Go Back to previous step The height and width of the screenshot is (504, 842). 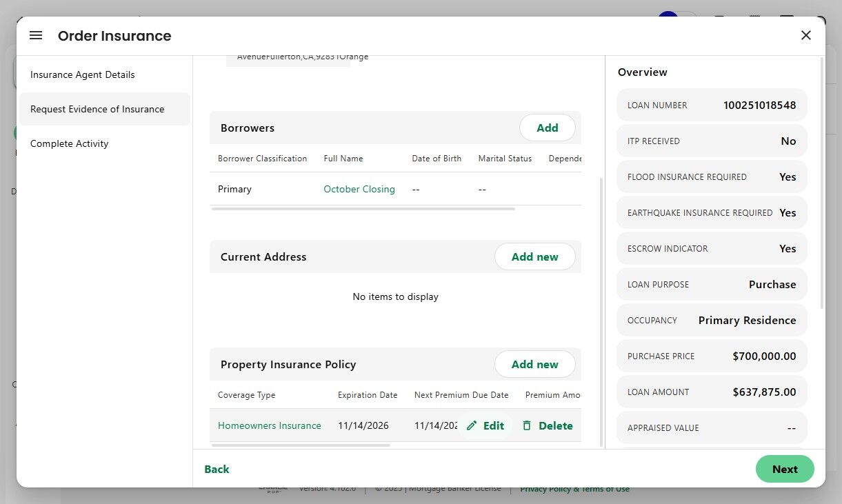tap(217, 469)
